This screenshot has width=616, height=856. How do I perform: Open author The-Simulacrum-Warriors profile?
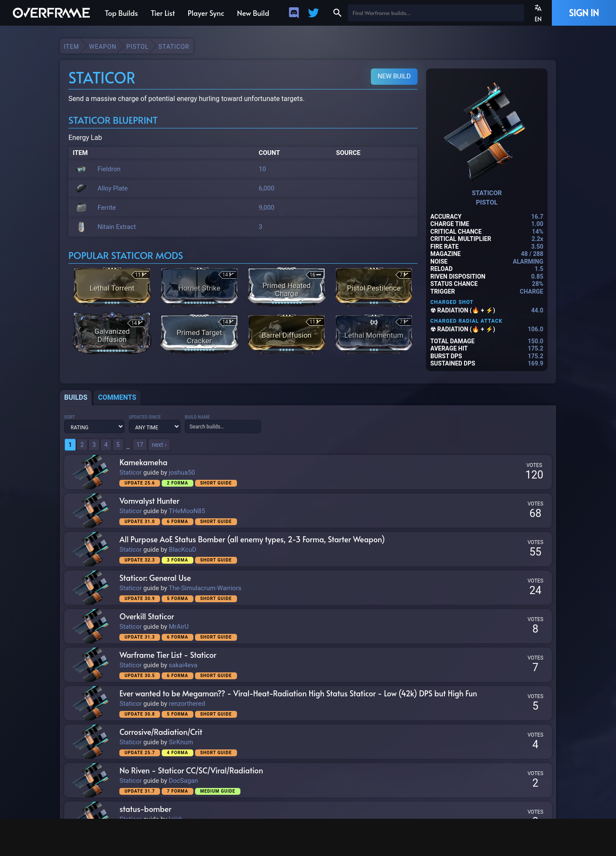tap(205, 588)
